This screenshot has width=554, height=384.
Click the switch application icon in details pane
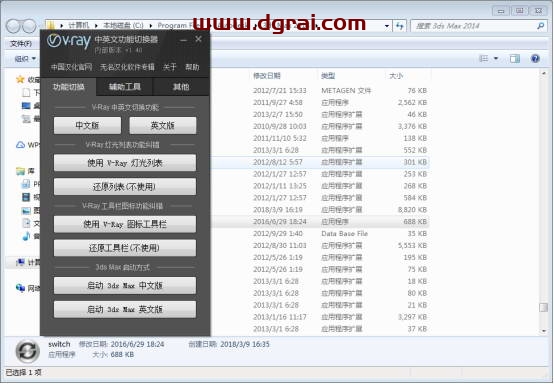pos(27,351)
